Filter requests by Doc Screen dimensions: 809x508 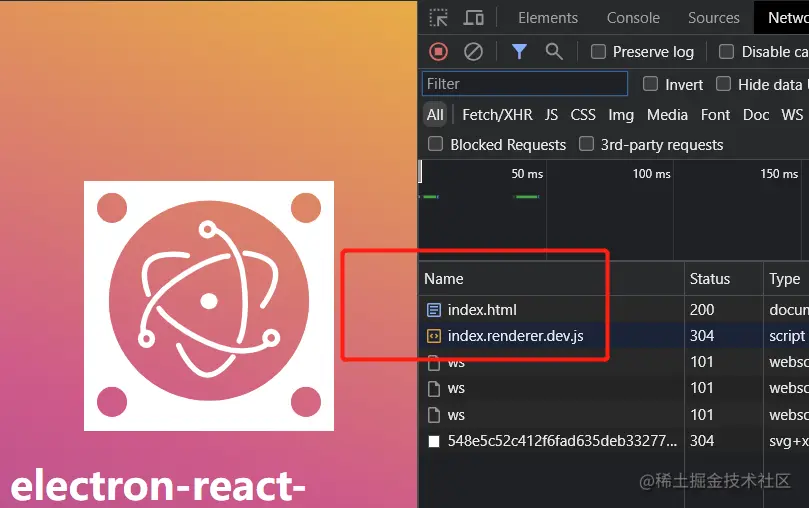click(756, 114)
